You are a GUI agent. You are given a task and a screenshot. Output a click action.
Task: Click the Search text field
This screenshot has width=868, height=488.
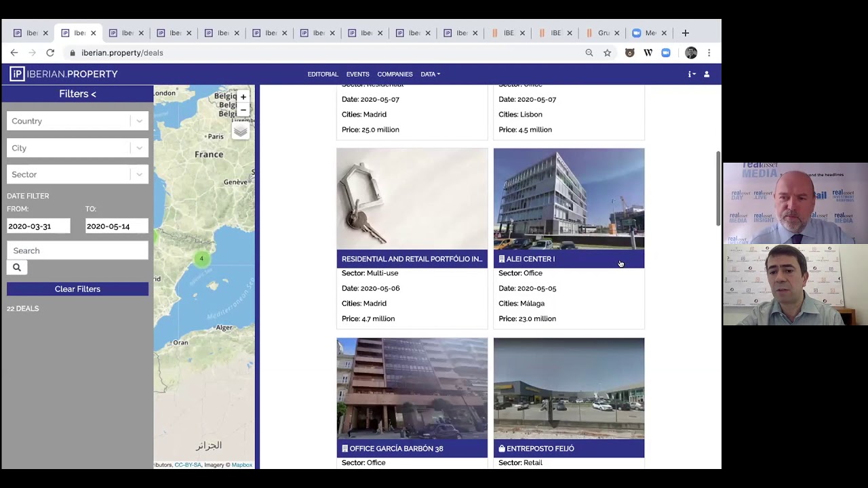coord(77,251)
